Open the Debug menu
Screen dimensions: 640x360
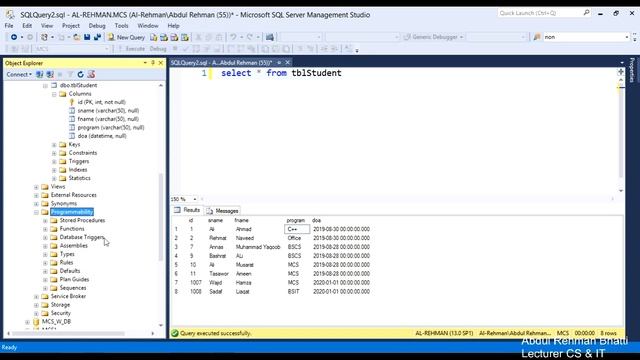pyautogui.click(x=97, y=25)
